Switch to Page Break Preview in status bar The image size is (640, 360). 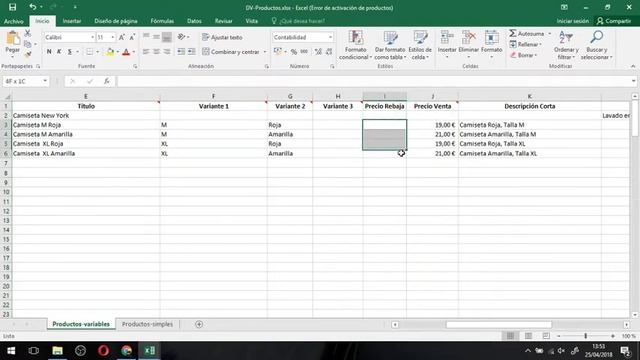coord(546,336)
